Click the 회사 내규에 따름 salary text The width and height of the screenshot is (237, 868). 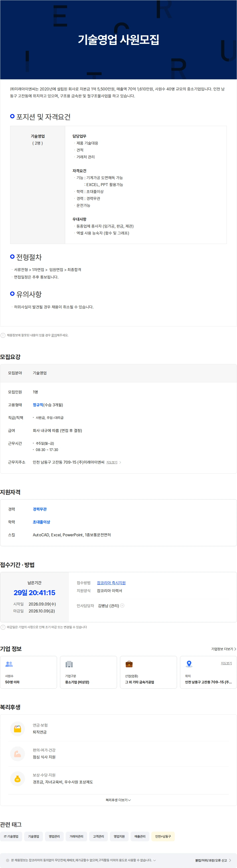pyautogui.click(x=57, y=430)
